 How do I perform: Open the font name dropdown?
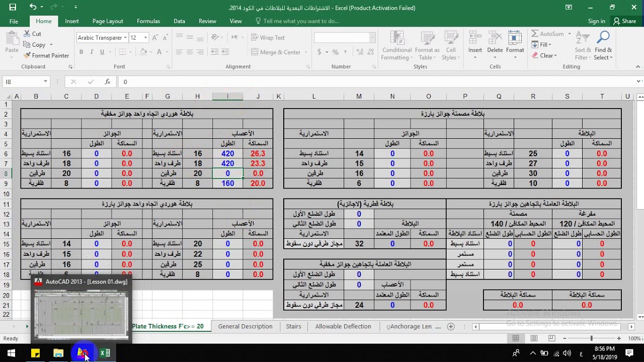(x=125, y=38)
